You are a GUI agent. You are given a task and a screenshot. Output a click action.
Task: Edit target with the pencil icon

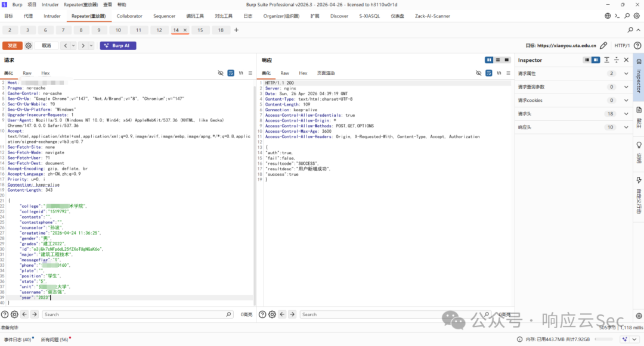[603, 45]
